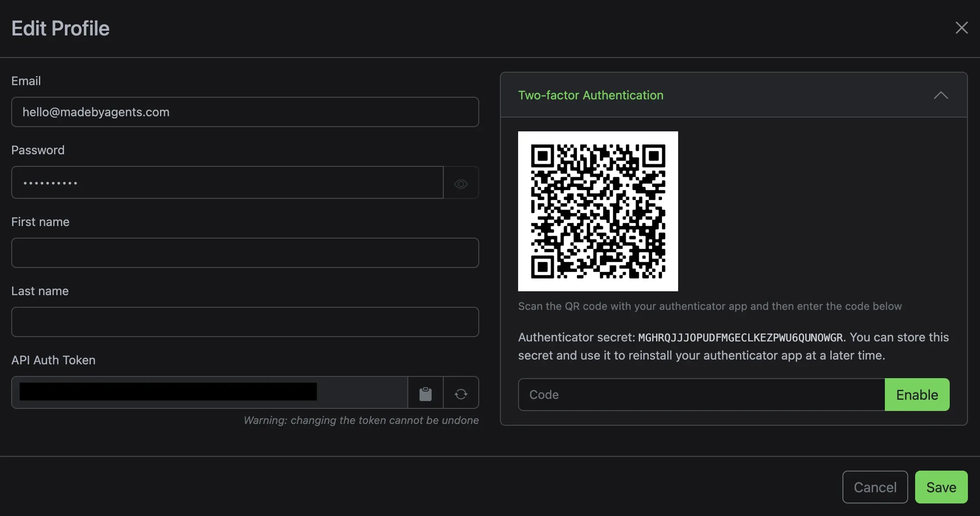980x516 pixels.
Task: Click the Password input field
Action: click(227, 182)
